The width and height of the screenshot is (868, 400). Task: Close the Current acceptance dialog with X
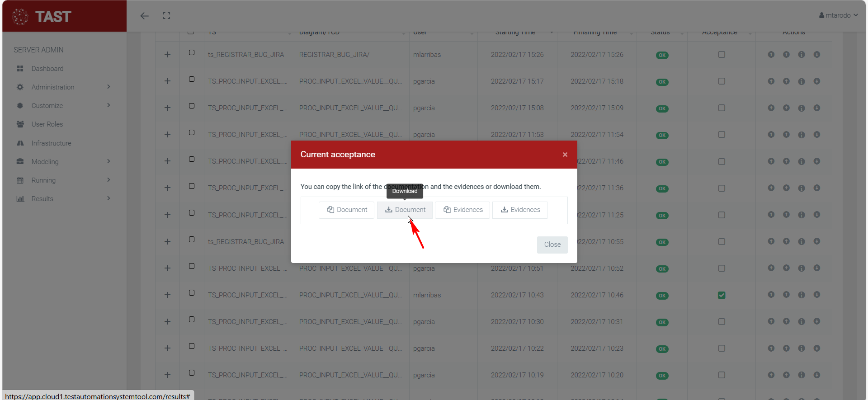[x=565, y=155]
